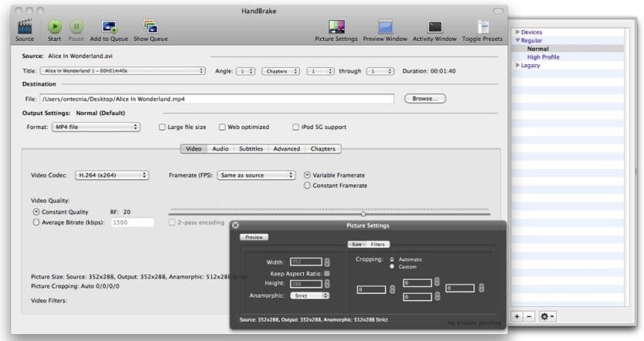The height and width of the screenshot is (341, 644).
Task: Open the Source clapperboard icon
Action: 24,27
